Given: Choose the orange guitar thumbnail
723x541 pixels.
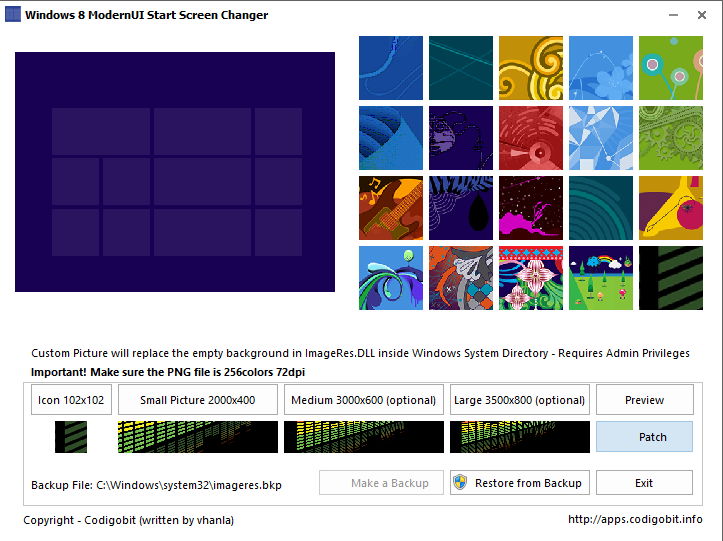Looking at the screenshot, I should (391, 208).
